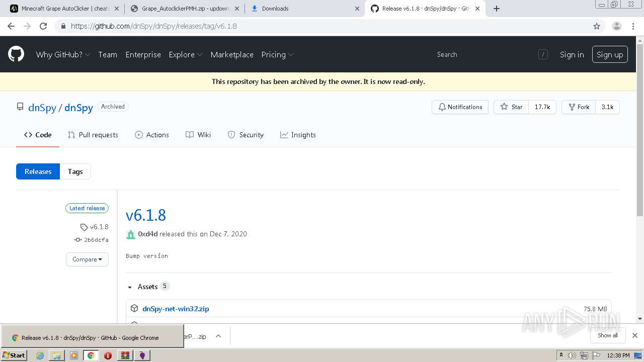Select the Releases button
The width and height of the screenshot is (644, 362).
tap(38, 171)
